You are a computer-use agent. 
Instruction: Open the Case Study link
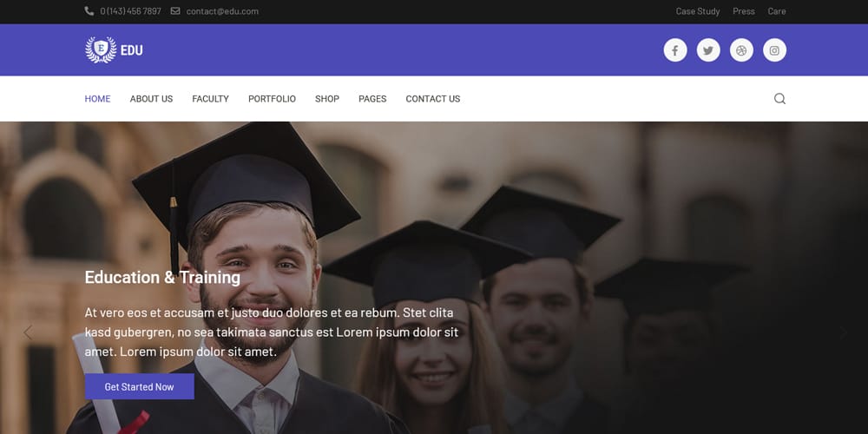pos(698,11)
